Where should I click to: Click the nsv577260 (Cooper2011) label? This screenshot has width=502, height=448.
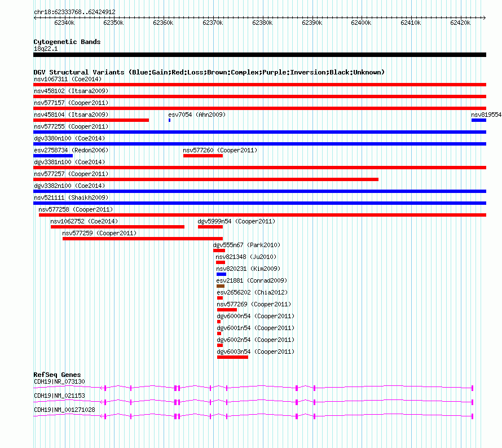point(220,150)
